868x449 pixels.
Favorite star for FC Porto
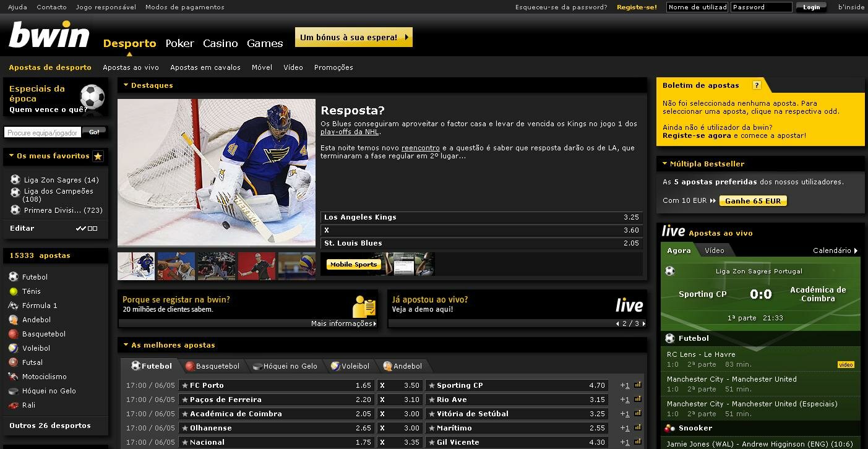point(184,385)
